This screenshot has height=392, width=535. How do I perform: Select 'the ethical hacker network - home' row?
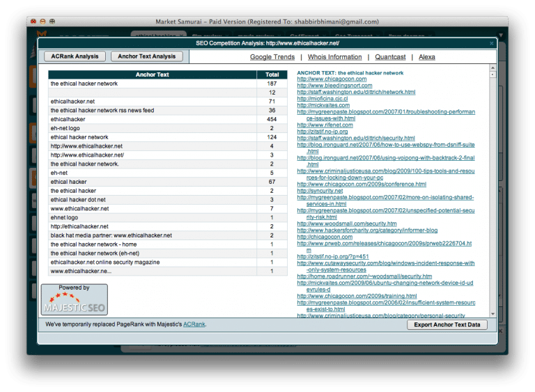[167, 244]
